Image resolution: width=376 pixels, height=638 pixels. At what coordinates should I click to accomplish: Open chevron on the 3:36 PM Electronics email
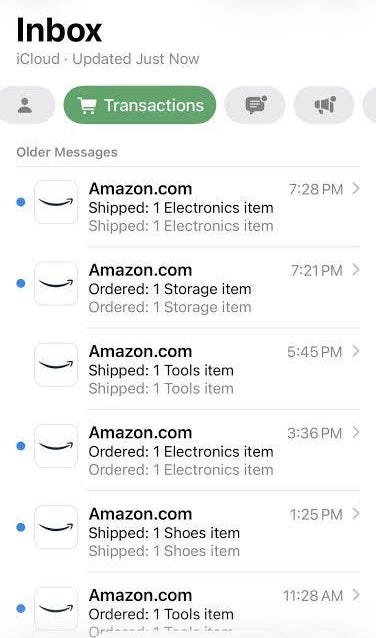[x=356, y=432]
